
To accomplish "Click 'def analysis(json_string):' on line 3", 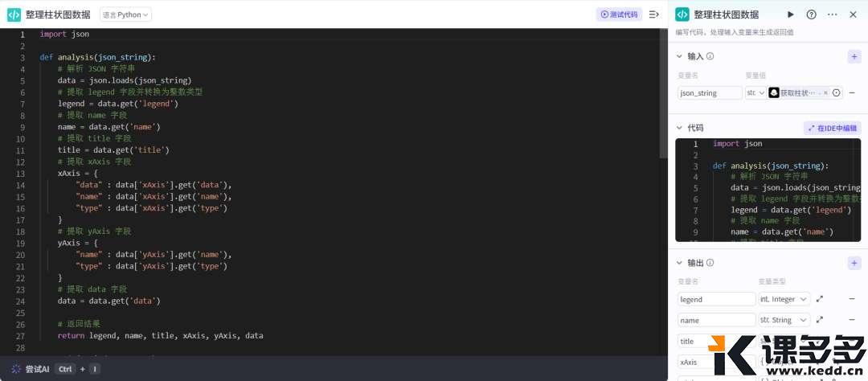I will tap(98, 57).
